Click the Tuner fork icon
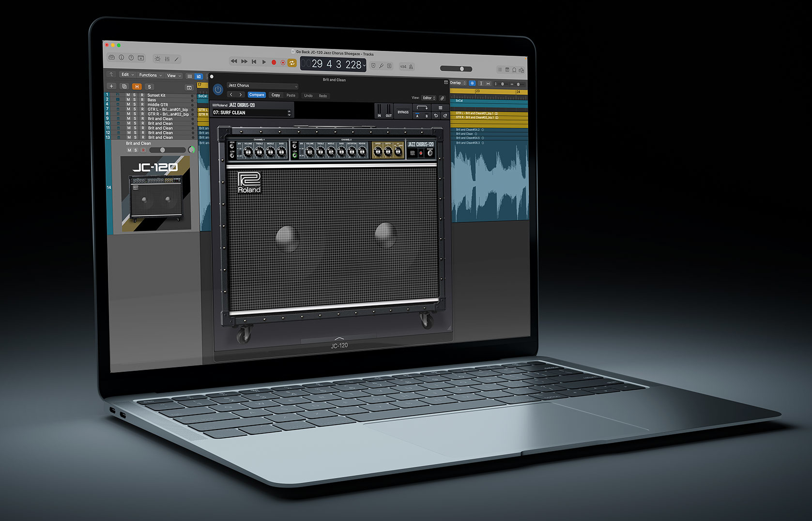Screen dimensions: 812x521 381,66
